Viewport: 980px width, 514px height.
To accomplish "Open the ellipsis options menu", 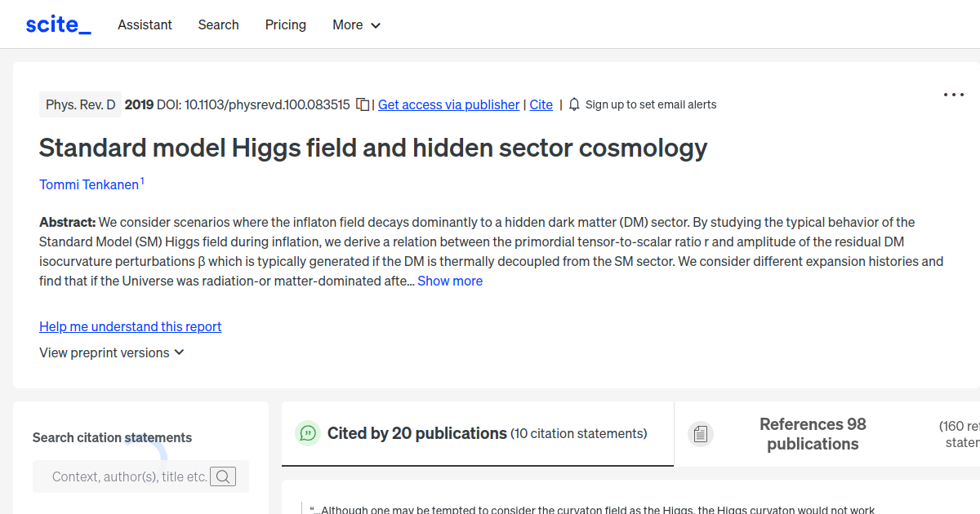I will [x=953, y=95].
